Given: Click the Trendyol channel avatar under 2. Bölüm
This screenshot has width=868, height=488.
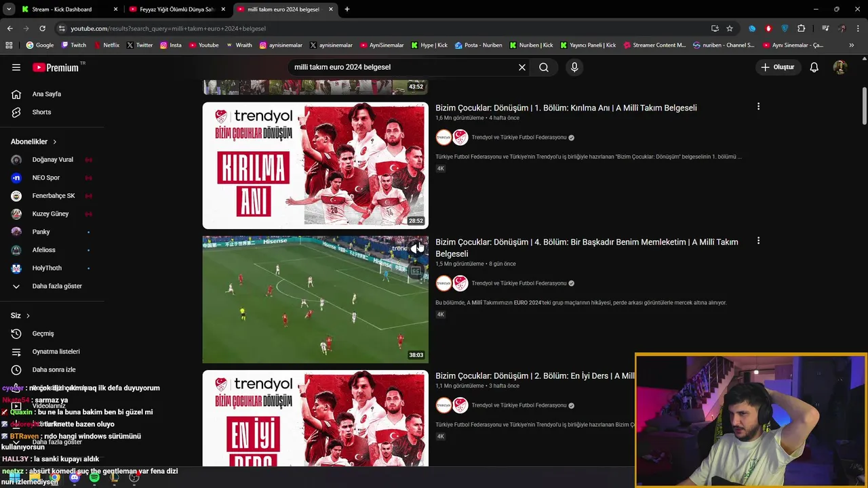Looking at the screenshot, I should 443,405.
